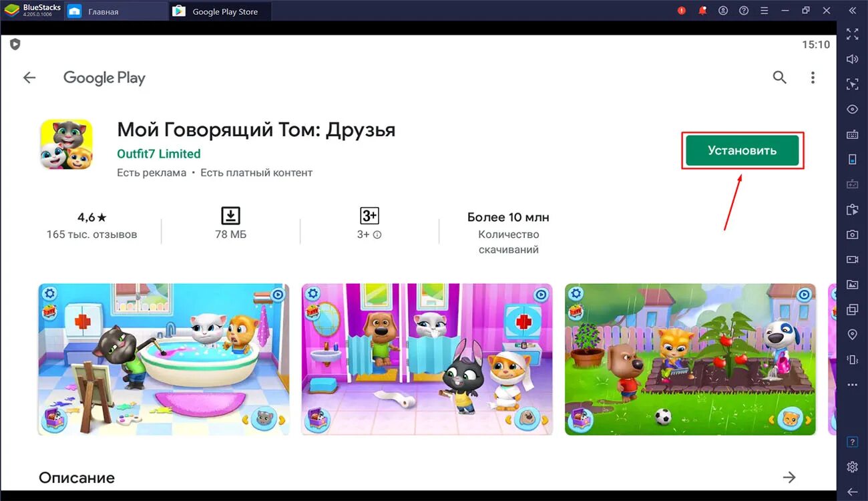The height and width of the screenshot is (501, 868).
Task: Click the Google Play logo text
Action: [104, 77]
